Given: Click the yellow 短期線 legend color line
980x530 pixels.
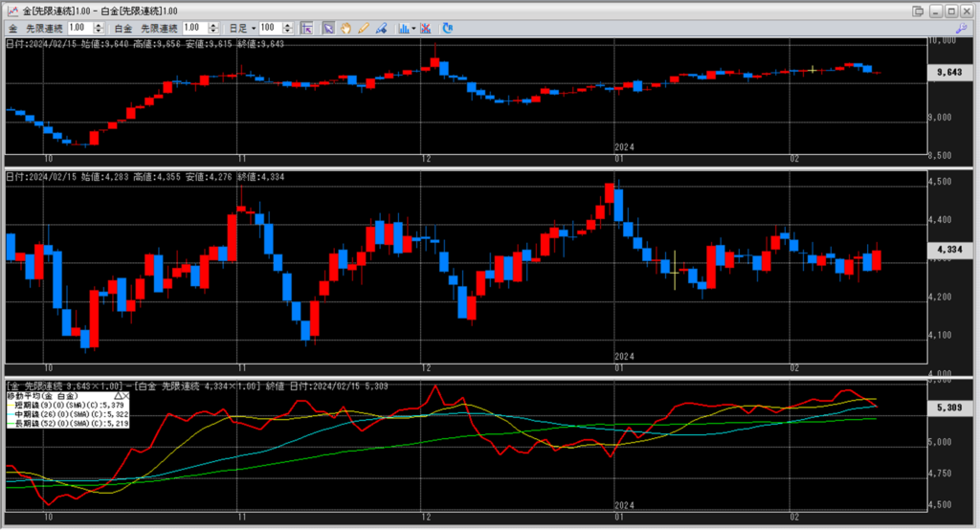Looking at the screenshot, I should pos(10,405).
